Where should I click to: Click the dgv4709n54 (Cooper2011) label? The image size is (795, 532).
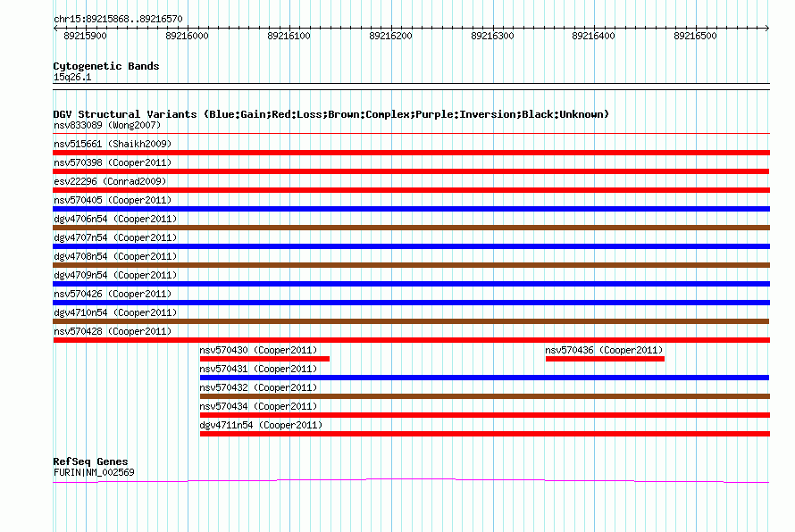(x=115, y=275)
